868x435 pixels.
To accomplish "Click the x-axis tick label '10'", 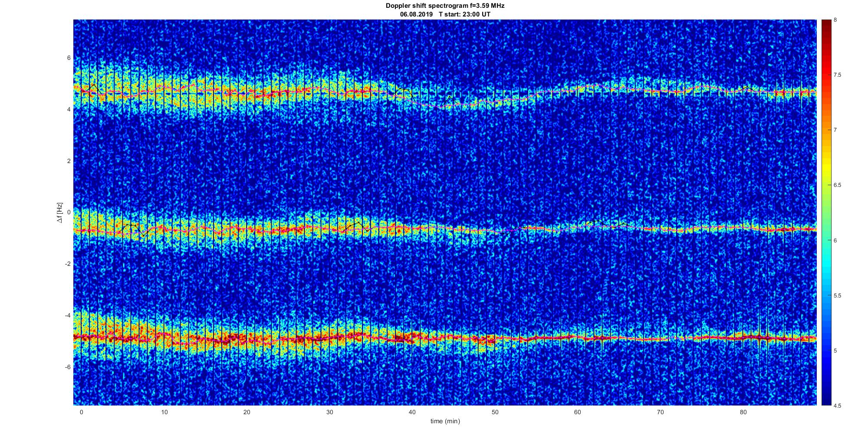I will tap(164, 412).
